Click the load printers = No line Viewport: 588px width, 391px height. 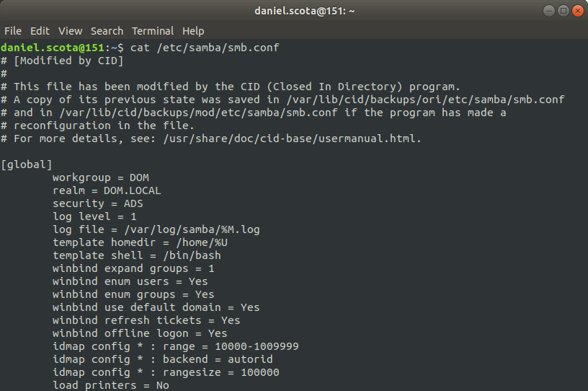pyautogui.click(x=111, y=385)
